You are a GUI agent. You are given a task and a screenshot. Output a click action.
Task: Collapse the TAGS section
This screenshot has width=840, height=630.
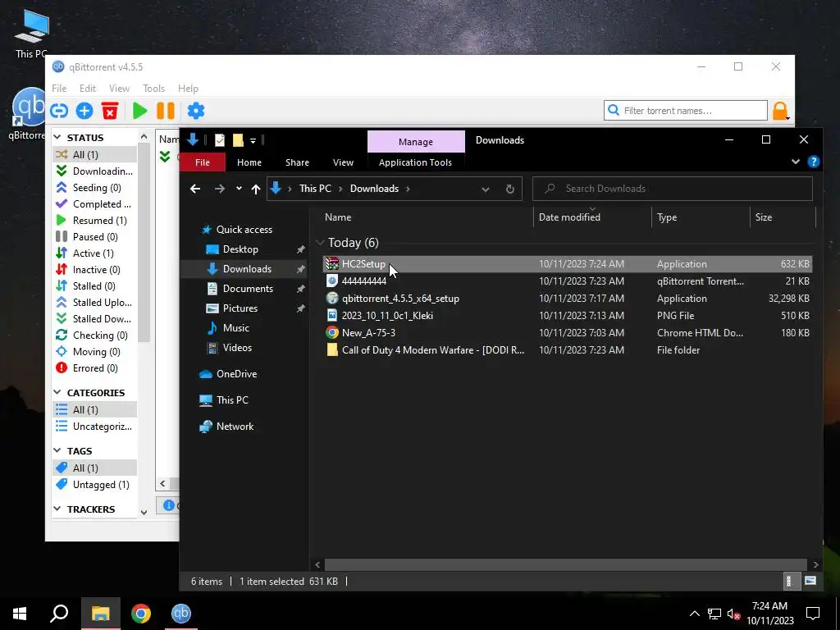click(57, 451)
